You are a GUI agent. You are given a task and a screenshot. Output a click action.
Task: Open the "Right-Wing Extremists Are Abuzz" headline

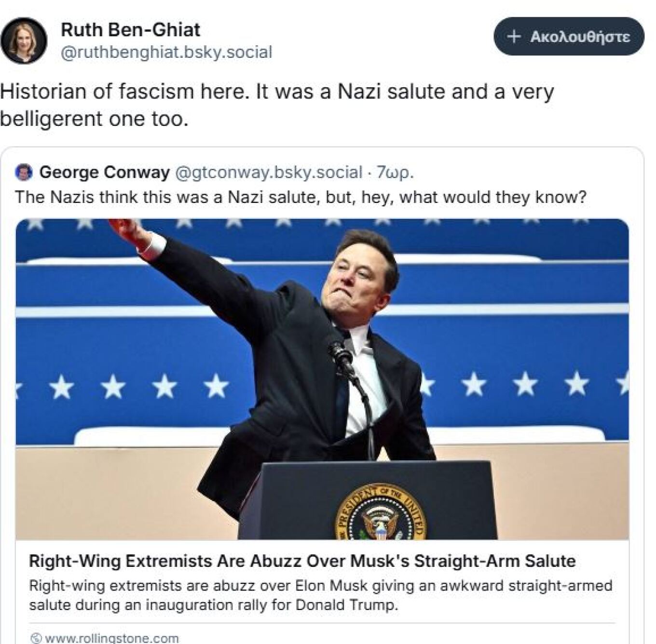pyautogui.click(x=302, y=561)
